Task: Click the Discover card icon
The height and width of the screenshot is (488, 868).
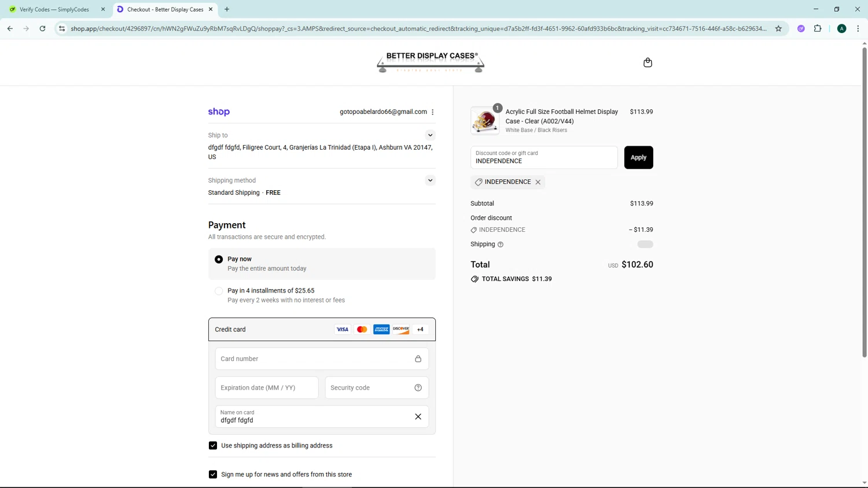Action: [x=401, y=330]
